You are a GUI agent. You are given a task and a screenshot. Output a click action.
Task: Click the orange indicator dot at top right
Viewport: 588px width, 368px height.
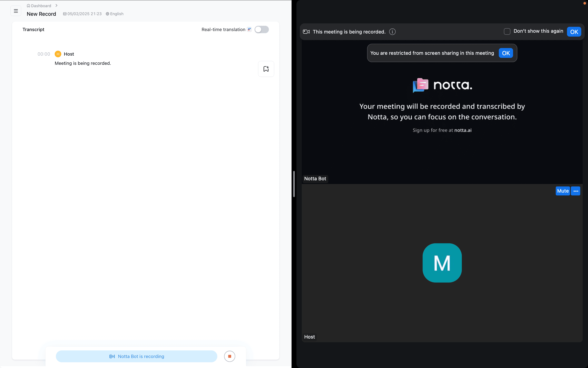(585, 3)
